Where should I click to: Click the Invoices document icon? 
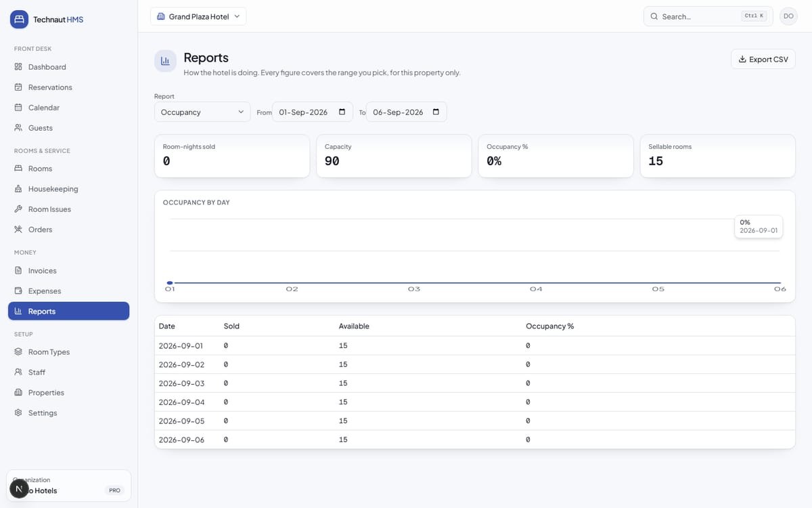point(18,271)
